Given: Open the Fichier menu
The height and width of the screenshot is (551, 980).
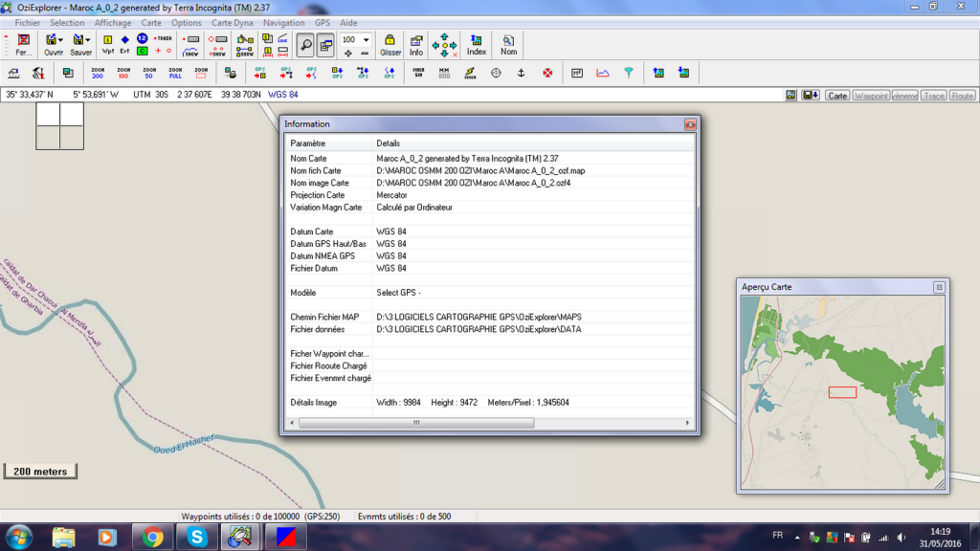Looking at the screenshot, I should [28, 23].
